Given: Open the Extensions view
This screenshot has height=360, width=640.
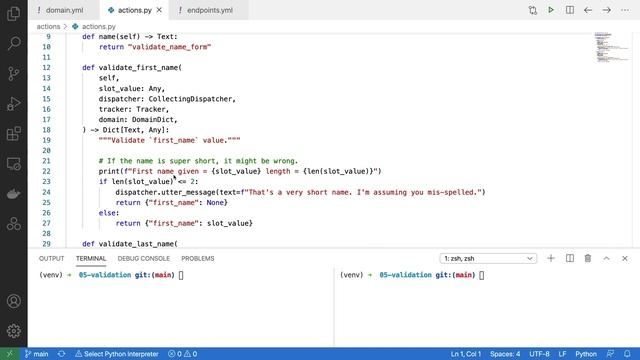Looking at the screenshot, I should [x=13, y=134].
